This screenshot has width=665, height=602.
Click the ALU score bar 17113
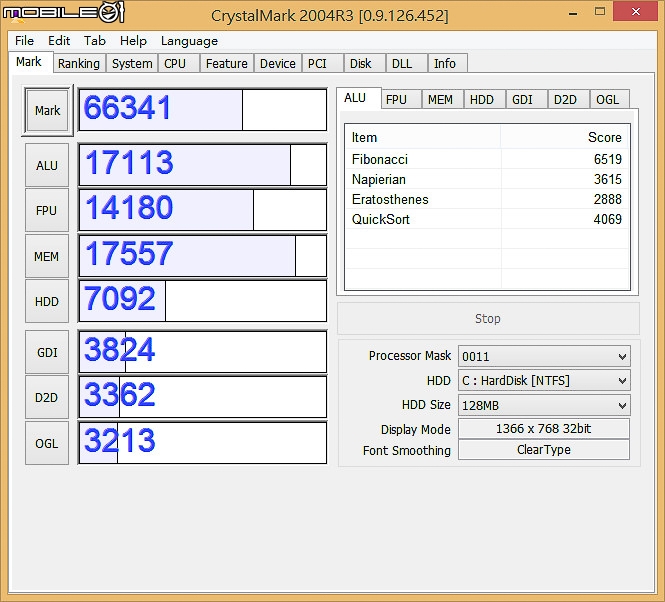point(203,165)
